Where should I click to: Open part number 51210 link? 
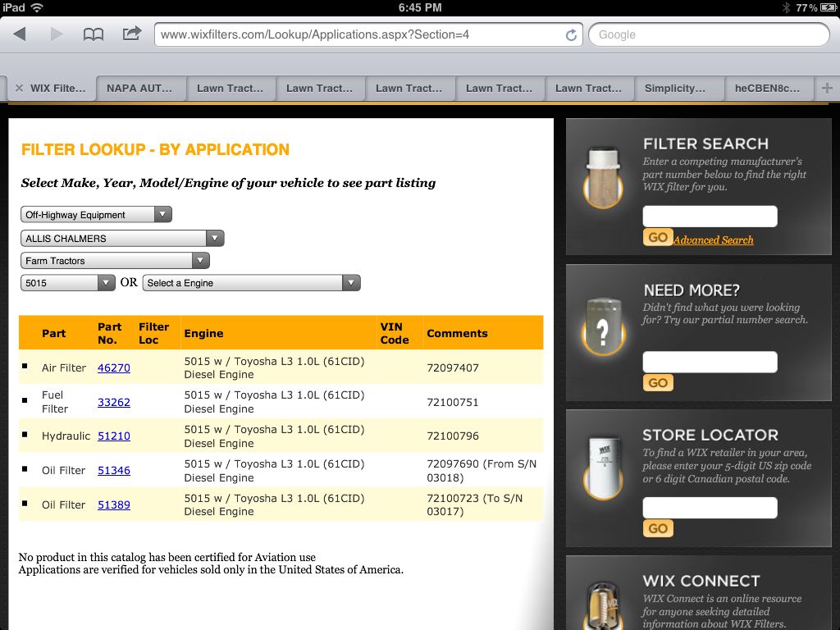pos(113,436)
